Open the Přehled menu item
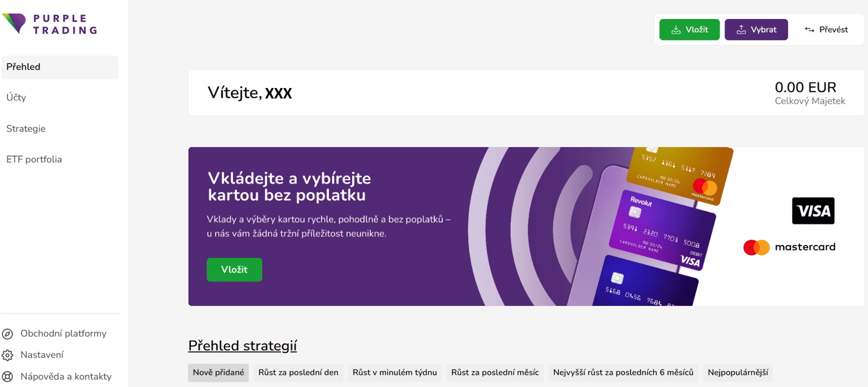Viewport: 868px width, 387px height. [60, 67]
